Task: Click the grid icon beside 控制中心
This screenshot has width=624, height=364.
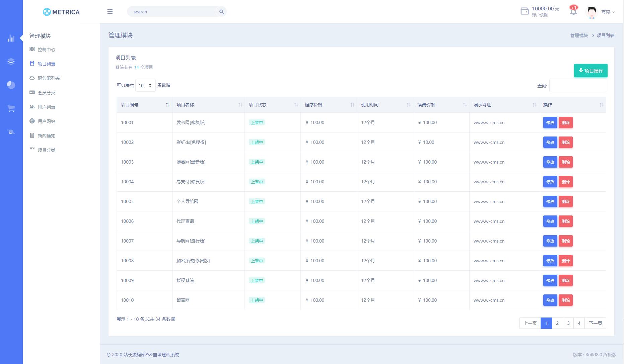Action: [x=32, y=49]
